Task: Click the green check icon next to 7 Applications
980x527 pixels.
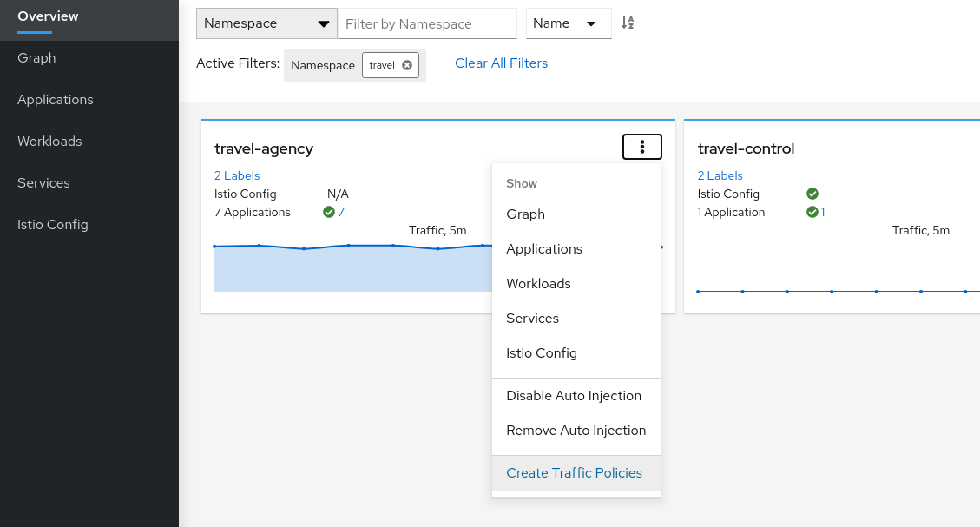Action: [327, 211]
